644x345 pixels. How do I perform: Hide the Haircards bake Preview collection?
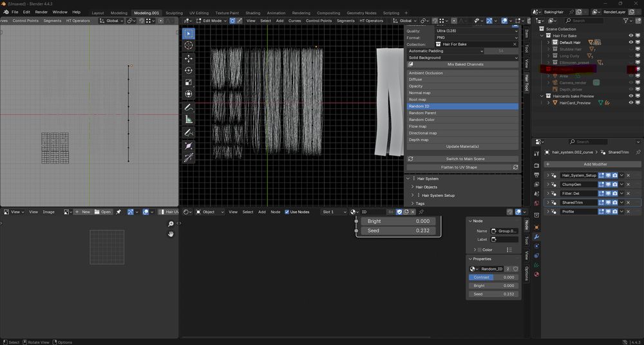coord(631,96)
